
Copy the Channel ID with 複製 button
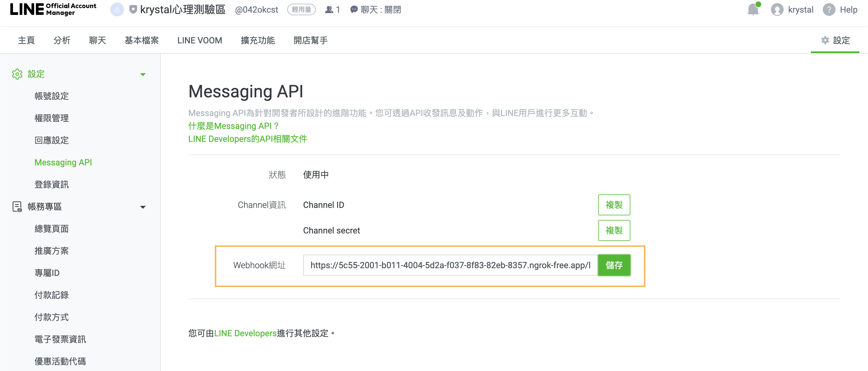(x=614, y=205)
